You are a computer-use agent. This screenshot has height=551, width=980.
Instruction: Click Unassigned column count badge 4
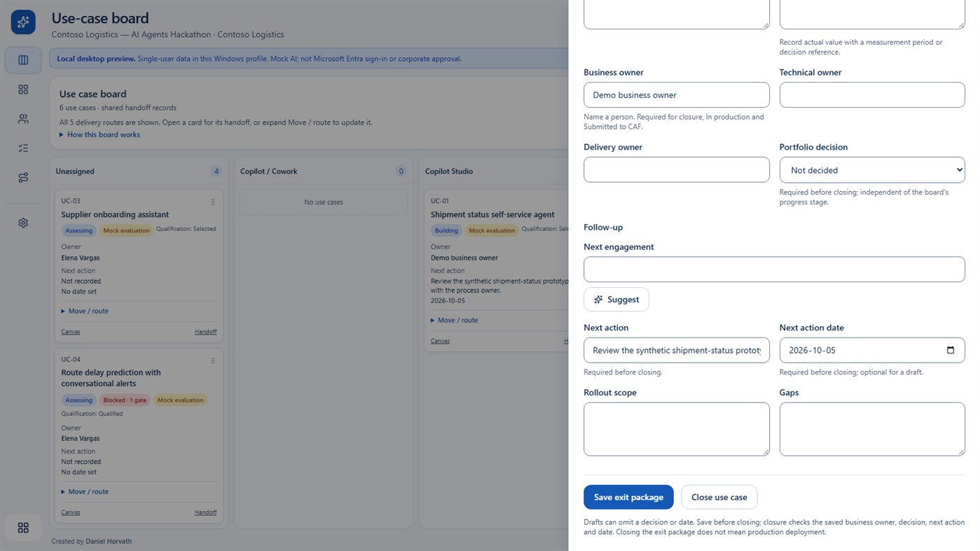[x=216, y=172]
